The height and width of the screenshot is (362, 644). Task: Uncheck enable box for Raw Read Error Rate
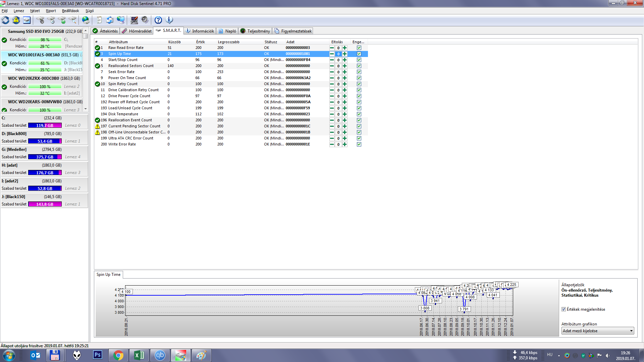click(x=359, y=48)
